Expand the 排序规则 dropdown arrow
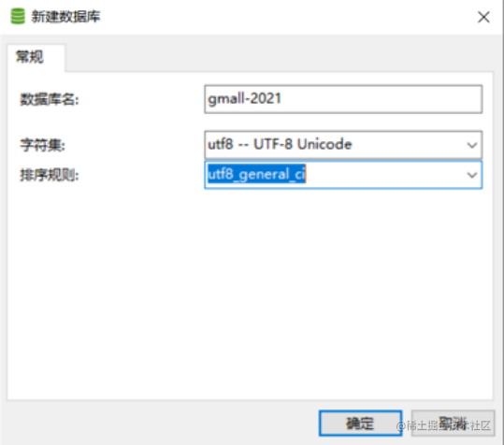504x445 pixels. (471, 175)
